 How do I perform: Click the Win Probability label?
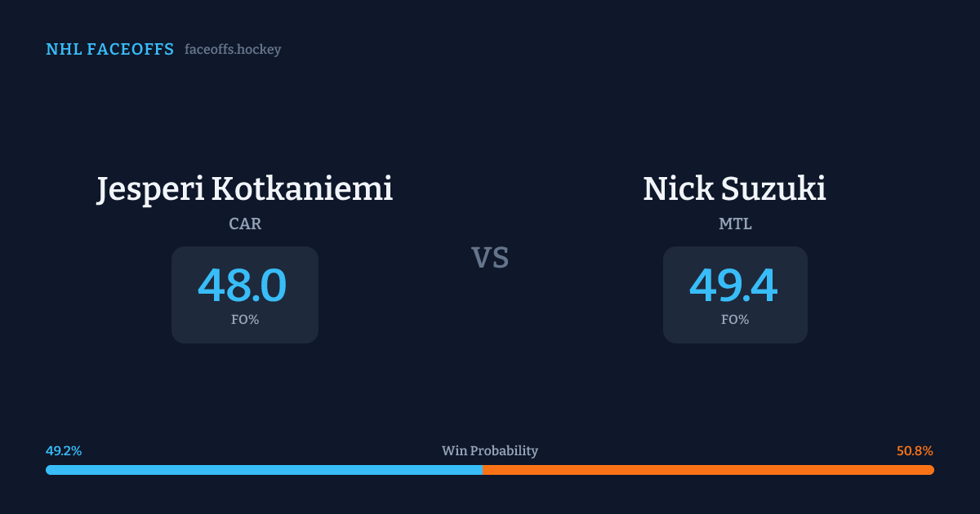(x=490, y=451)
